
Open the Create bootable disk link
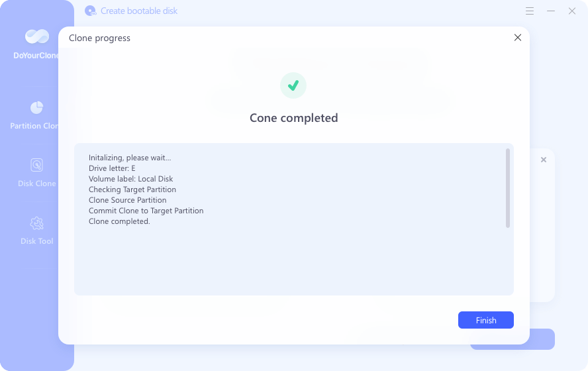click(139, 11)
